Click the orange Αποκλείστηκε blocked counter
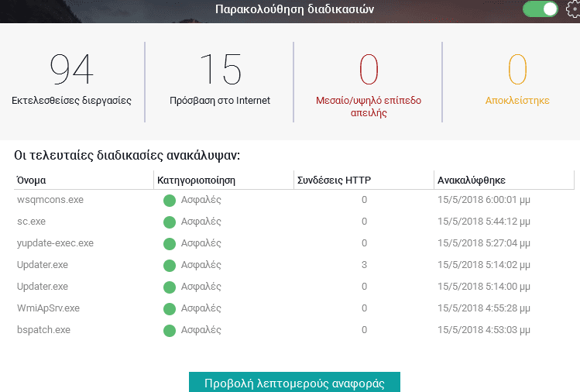Image resolution: width=580 pixels, height=392 pixels. pos(517,69)
